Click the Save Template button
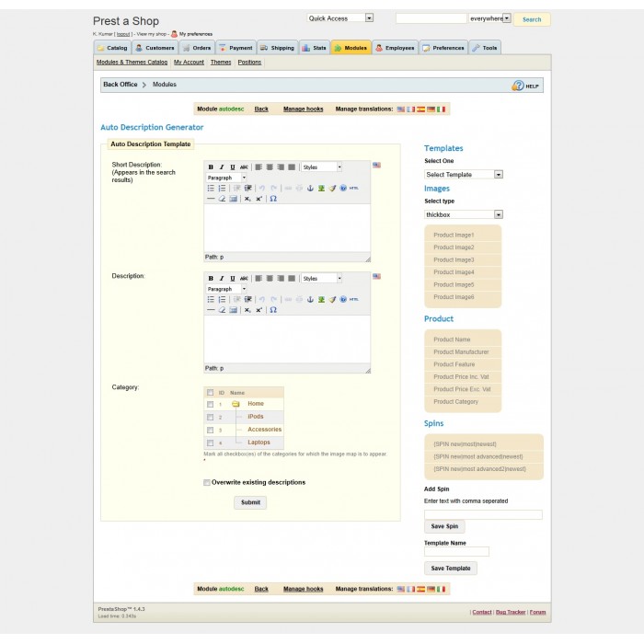The height and width of the screenshot is (644, 644). 451,569
